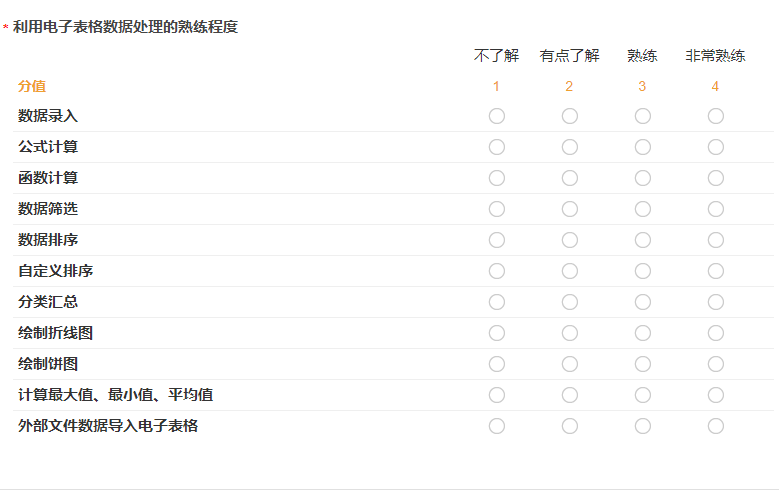The width and height of the screenshot is (779, 490).
Task: Select 熟练 for 数据筛选
Action: coord(643,209)
